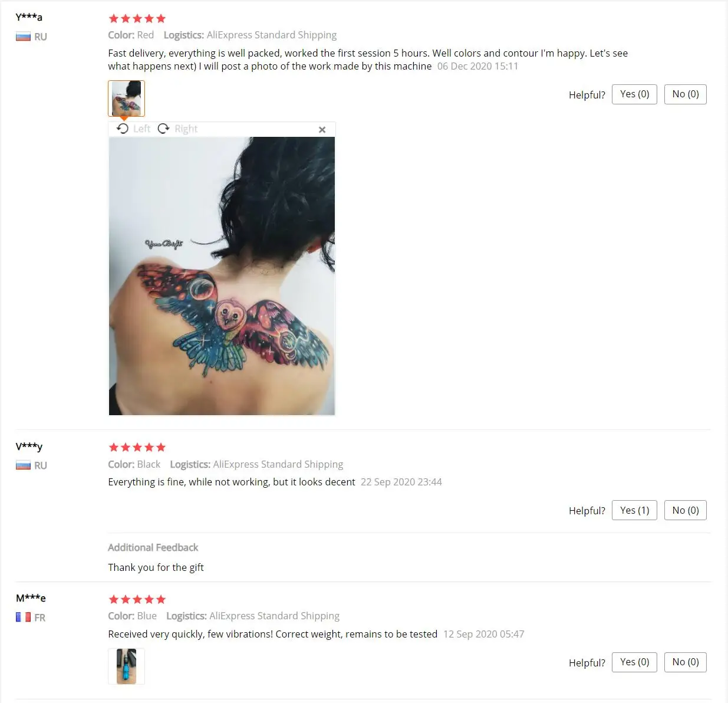Click the large owl tattoo image

coord(222,276)
